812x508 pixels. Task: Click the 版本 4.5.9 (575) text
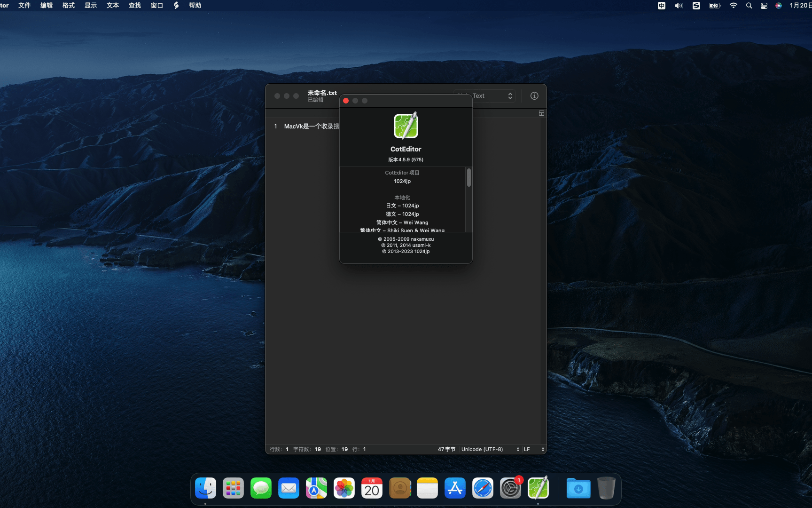(406, 159)
